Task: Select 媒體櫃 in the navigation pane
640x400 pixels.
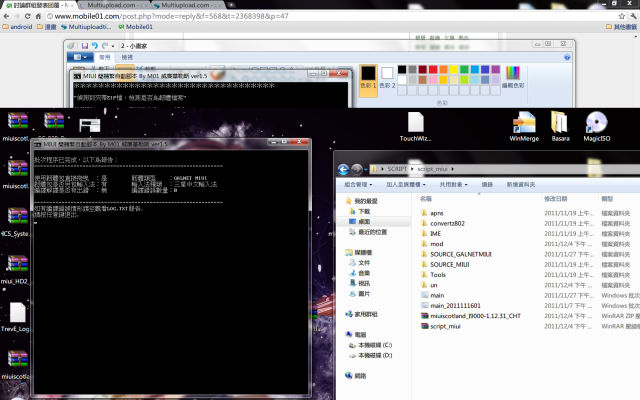Action: (359, 252)
